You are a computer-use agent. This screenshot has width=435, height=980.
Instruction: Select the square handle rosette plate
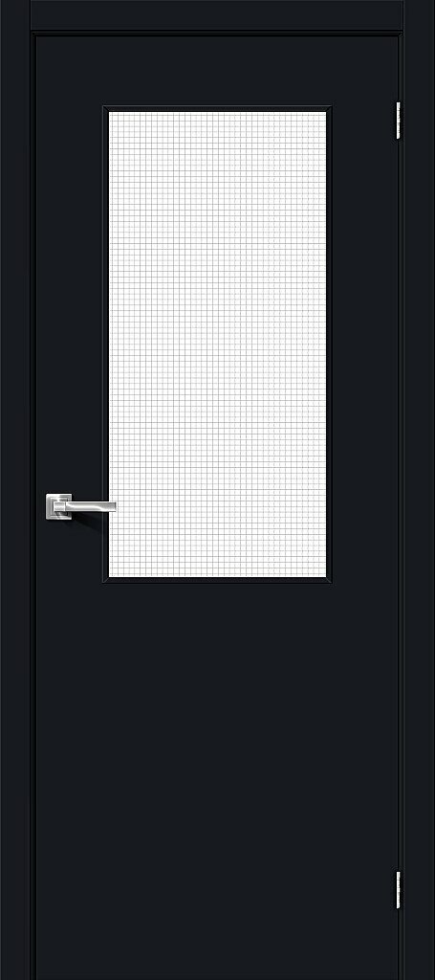[x=58, y=506]
